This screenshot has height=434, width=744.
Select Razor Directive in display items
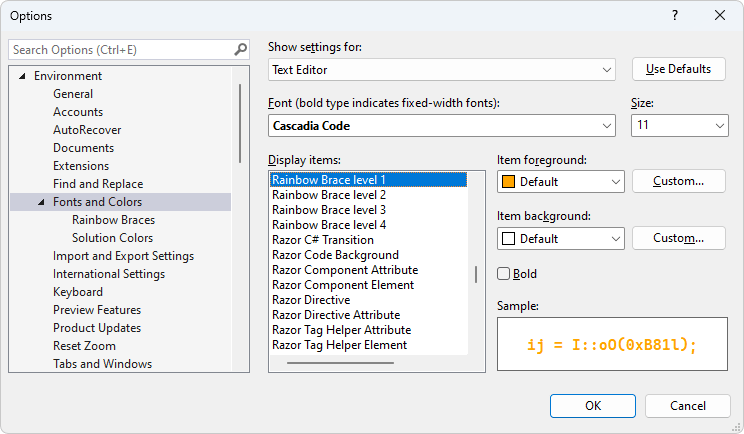pos(311,300)
